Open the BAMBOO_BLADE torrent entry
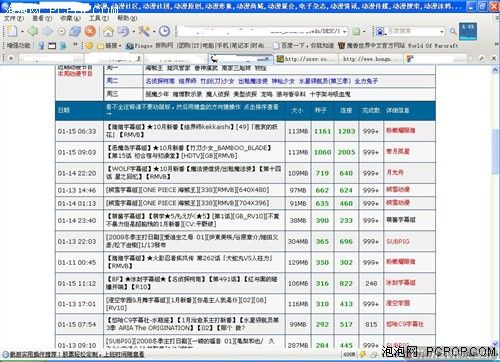 pos(189,152)
